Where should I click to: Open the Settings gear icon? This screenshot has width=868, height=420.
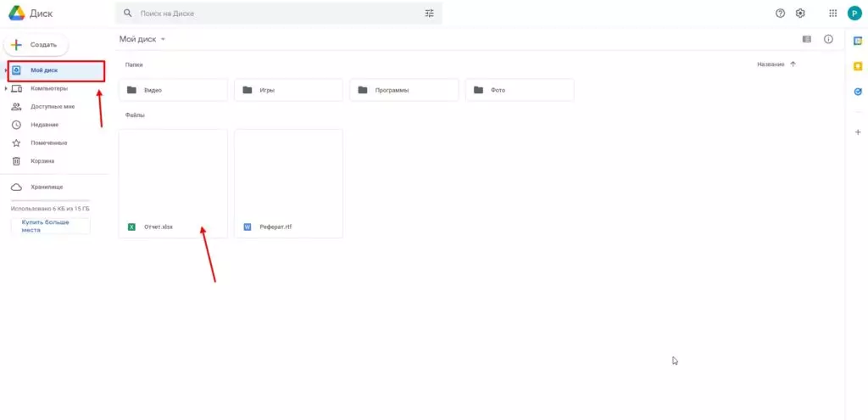(x=800, y=14)
